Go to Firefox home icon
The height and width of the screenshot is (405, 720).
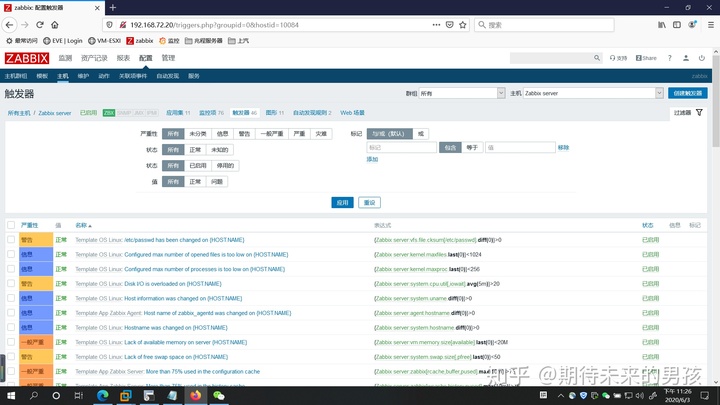(55, 25)
